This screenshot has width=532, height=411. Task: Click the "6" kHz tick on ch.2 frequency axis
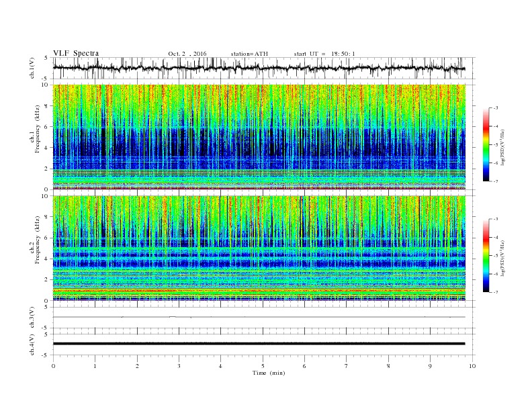pyautogui.click(x=46, y=238)
